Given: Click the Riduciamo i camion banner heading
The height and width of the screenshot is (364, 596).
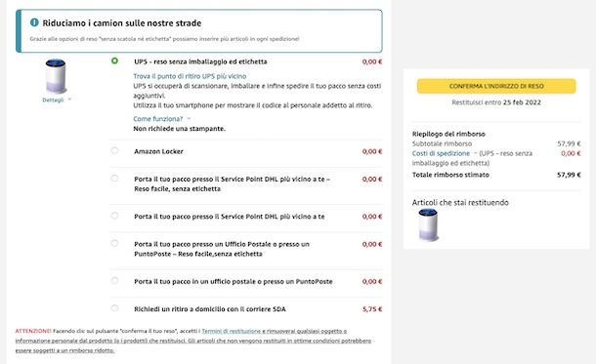Looking at the screenshot, I should (x=122, y=22).
